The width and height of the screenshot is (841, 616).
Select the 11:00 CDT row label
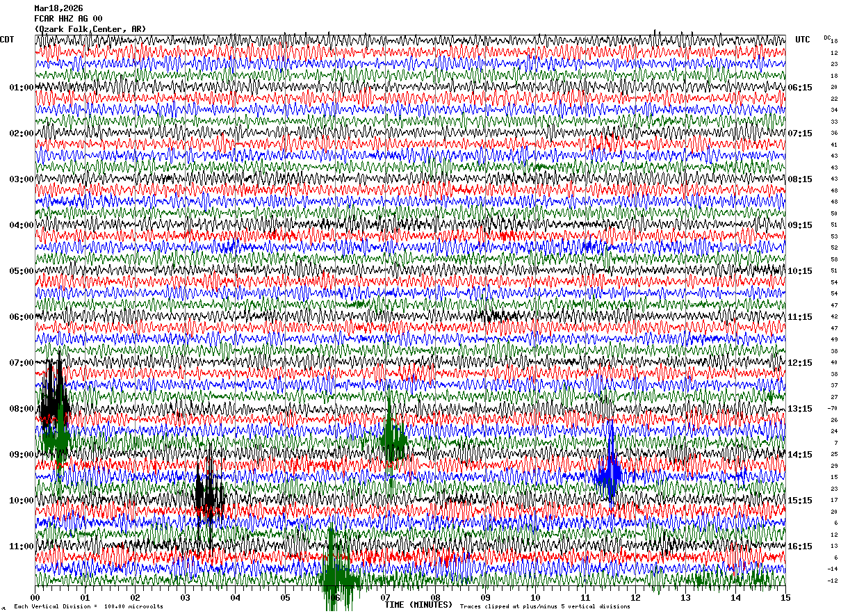pos(22,546)
